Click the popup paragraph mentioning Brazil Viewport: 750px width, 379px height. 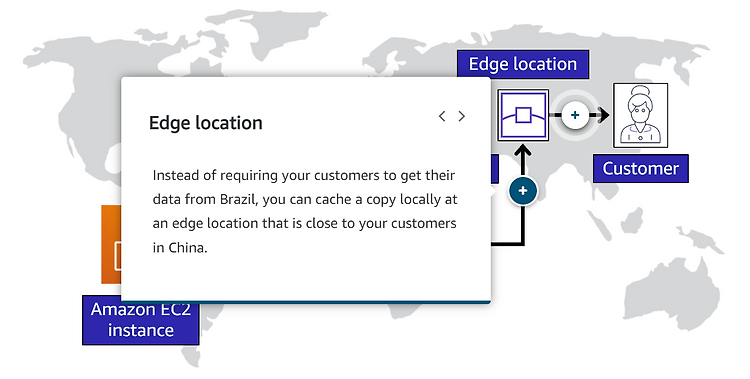305,211
